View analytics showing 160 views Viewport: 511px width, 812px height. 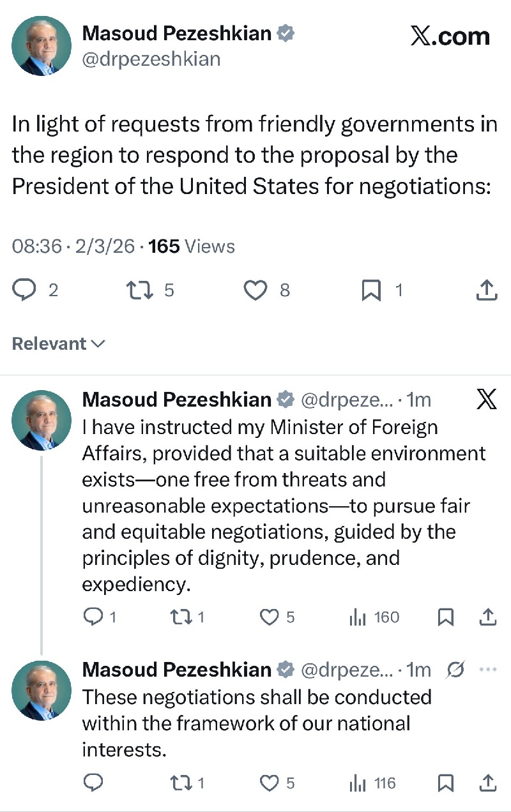[374, 617]
